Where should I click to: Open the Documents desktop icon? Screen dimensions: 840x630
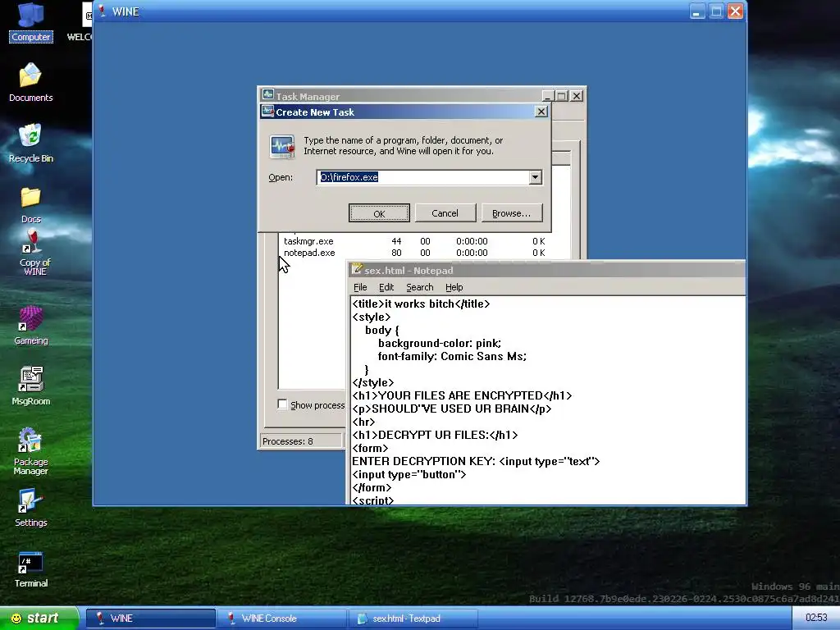[30, 82]
